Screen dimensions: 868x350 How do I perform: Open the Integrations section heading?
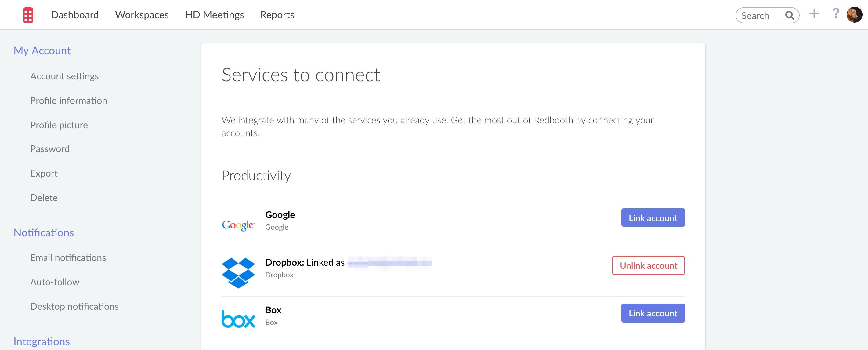tap(42, 341)
